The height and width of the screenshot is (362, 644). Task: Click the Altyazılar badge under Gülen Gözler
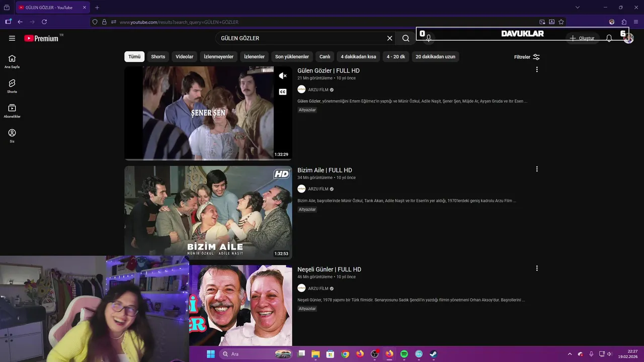point(307,110)
